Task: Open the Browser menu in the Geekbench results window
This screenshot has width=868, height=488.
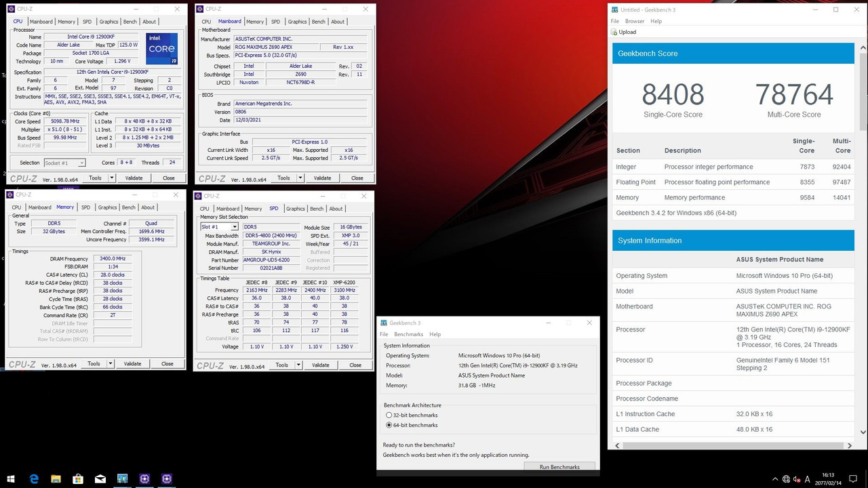Action: click(x=635, y=21)
